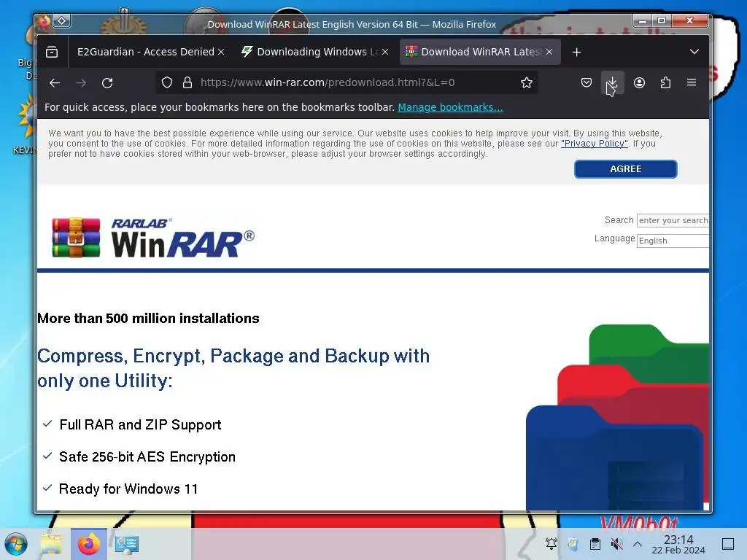747x560 pixels.
Task: Close the E2Guardian tab
Action: coord(221,52)
